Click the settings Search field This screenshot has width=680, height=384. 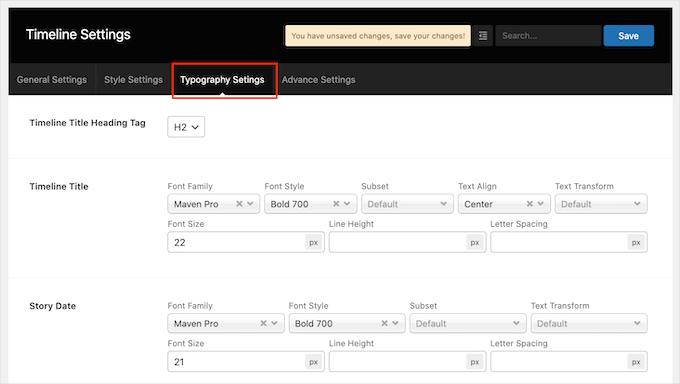click(x=548, y=36)
